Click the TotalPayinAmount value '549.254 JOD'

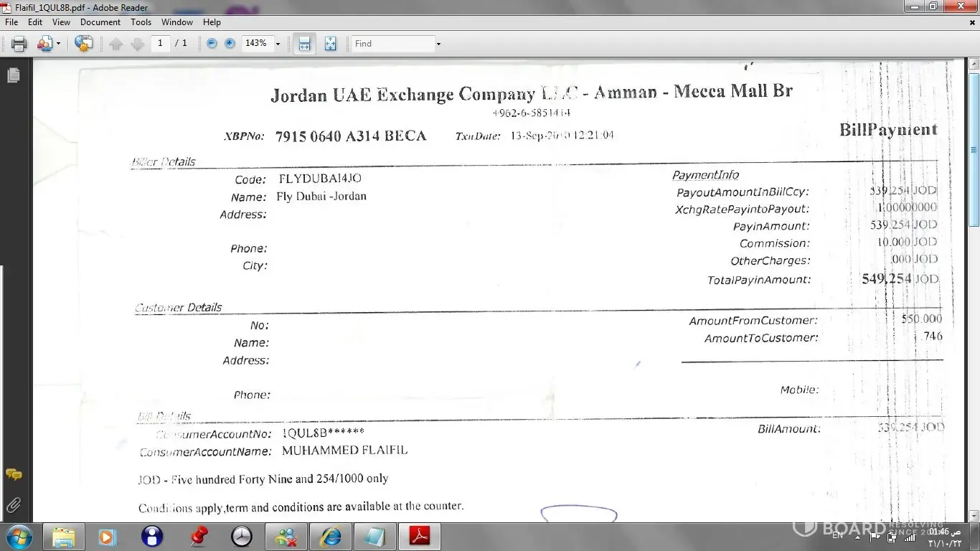[900, 279]
